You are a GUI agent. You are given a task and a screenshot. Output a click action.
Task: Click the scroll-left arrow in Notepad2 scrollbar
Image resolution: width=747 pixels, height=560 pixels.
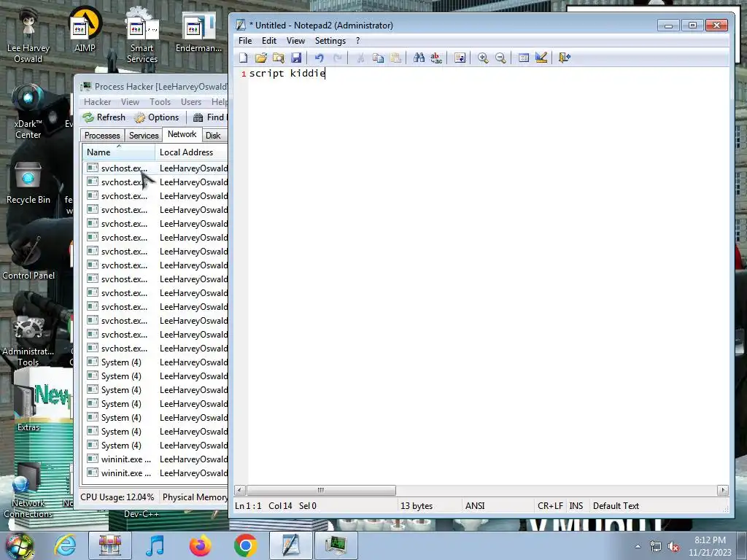tap(241, 490)
